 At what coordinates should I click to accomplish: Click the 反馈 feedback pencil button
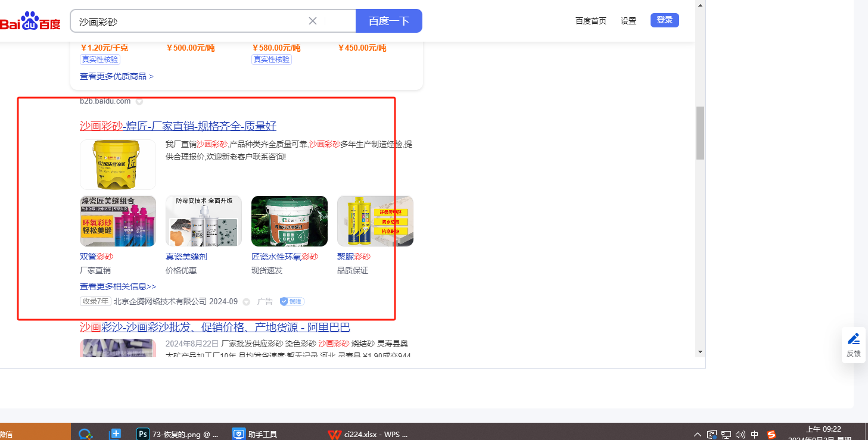(x=854, y=345)
